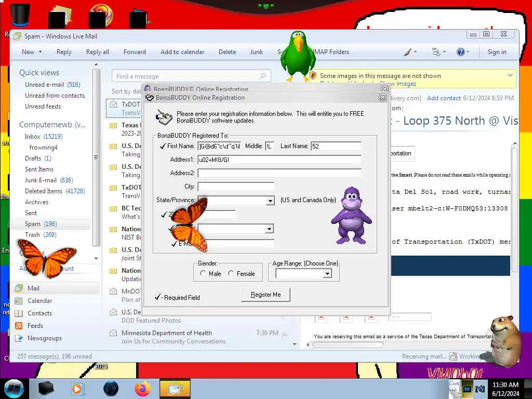This screenshot has width=532, height=399.
Task: Open the Calendar shortcut icon
Action: click(19, 301)
